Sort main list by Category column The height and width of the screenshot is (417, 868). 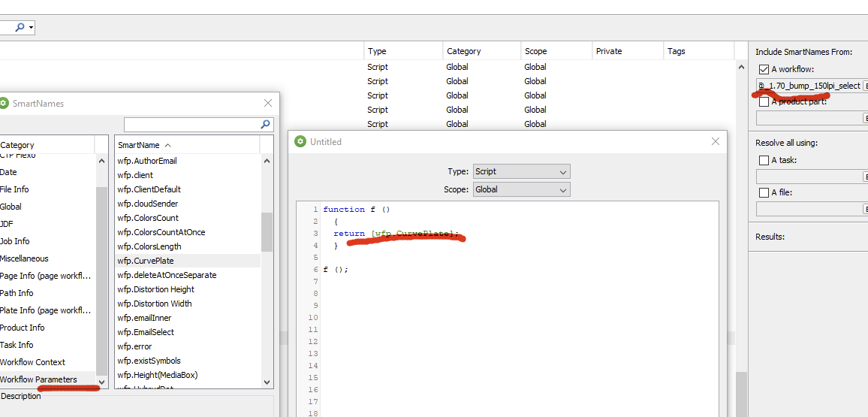click(481, 51)
